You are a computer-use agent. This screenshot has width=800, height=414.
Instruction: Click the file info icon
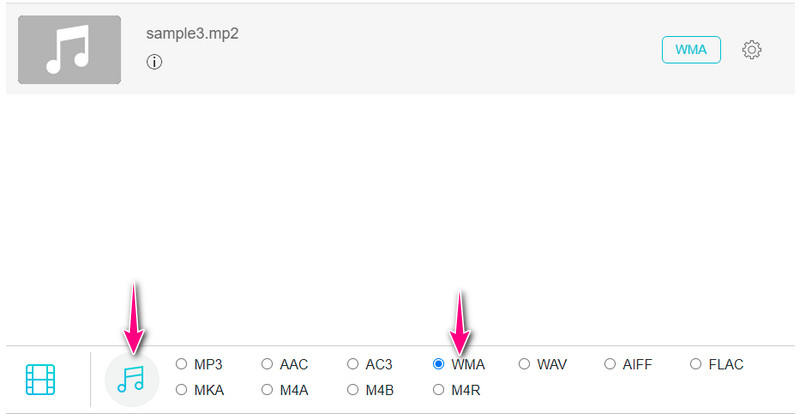pos(154,62)
